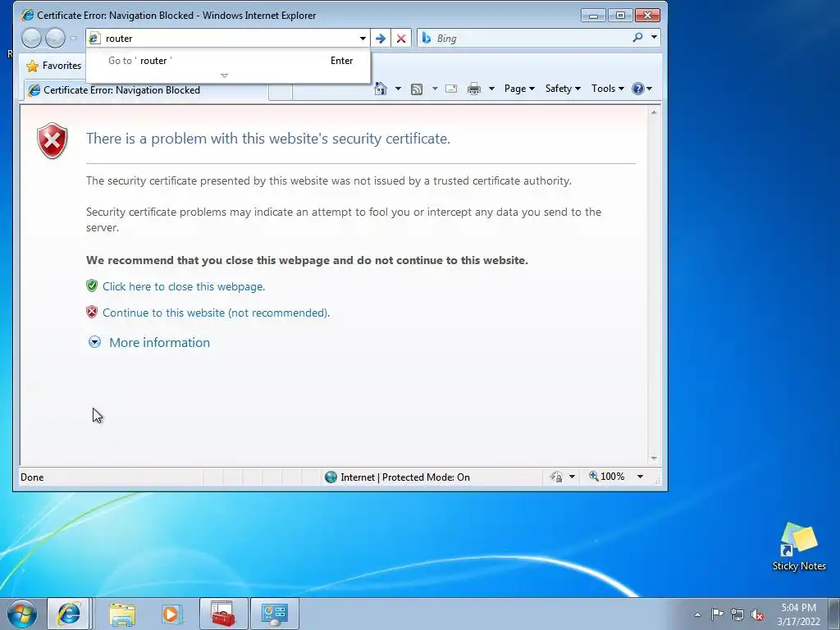Image resolution: width=840 pixels, height=630 pixels.
Task: Click the Control Panel taskbar icon
Action: pos(275,614)
